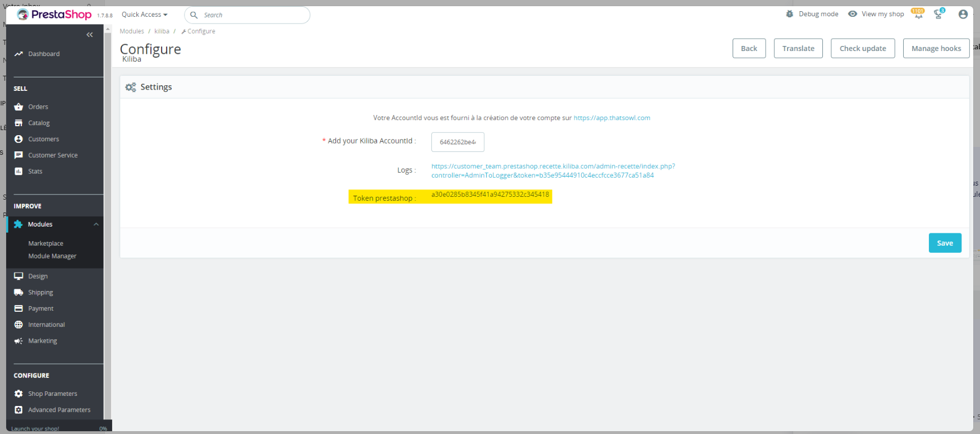Open Module Manager submenu item

pos(52,256)
